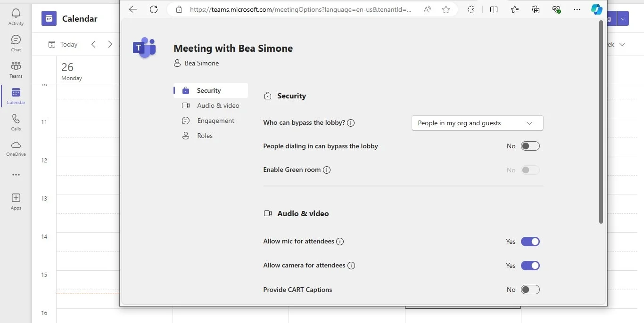
Task: Click the Bea Simone organizer name
Action: click(x=202, y=63)
